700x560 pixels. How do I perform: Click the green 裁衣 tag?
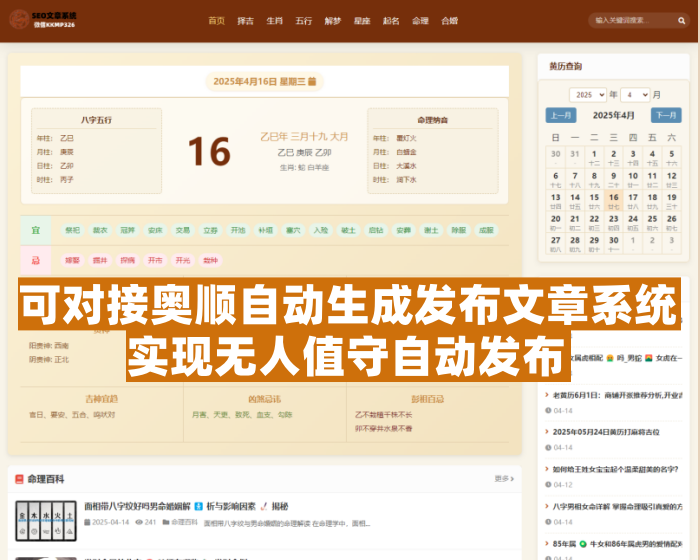(100, 230)
